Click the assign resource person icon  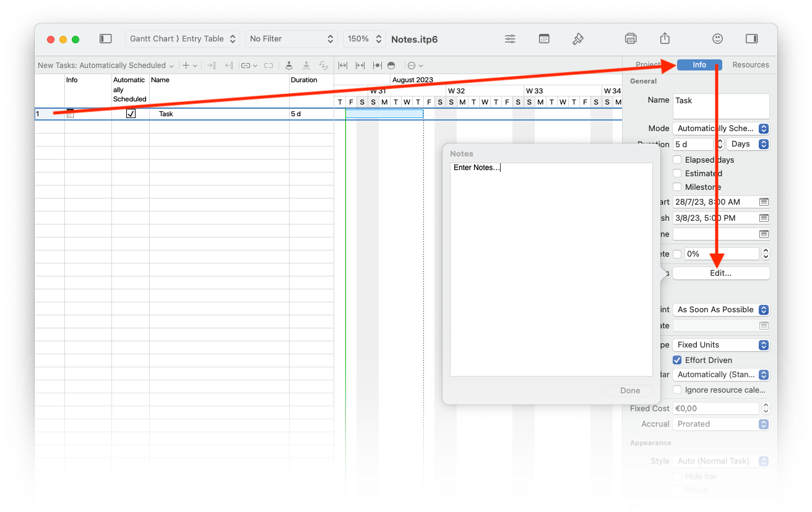289,65
